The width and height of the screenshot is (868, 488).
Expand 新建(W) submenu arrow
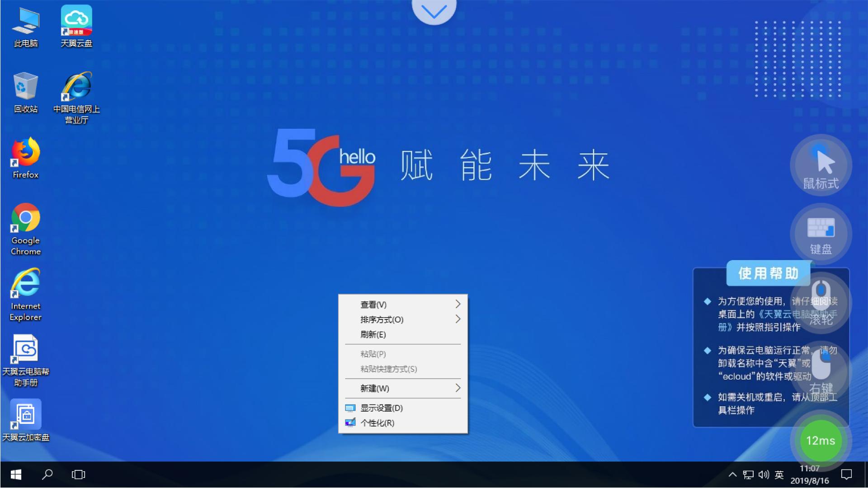click(458, 388)
